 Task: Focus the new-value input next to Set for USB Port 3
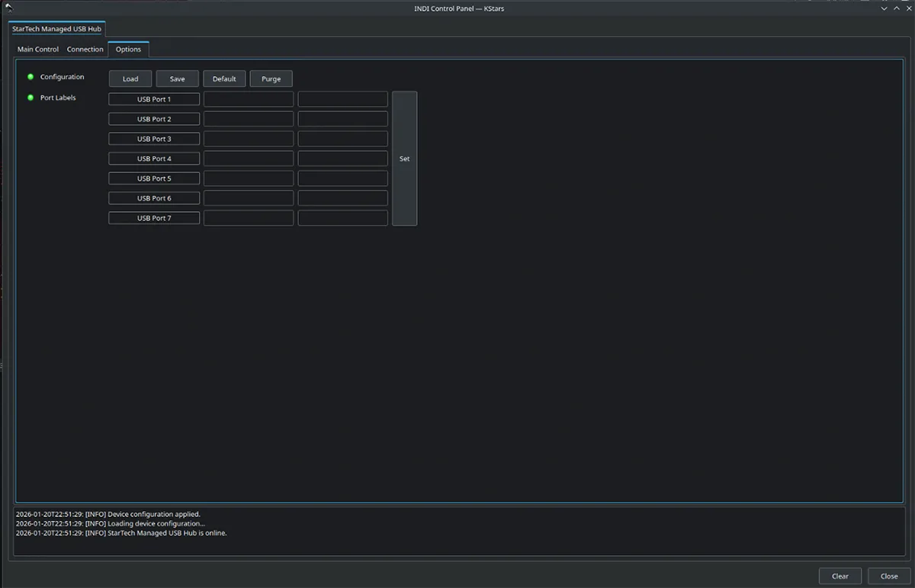[343, 139]
